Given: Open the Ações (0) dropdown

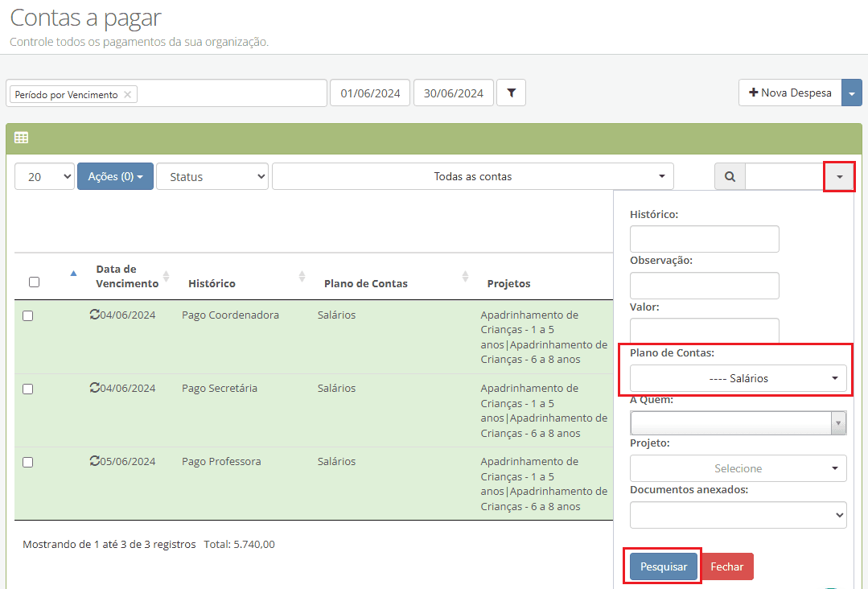Looking at the screenshot, I should [115, 176].
